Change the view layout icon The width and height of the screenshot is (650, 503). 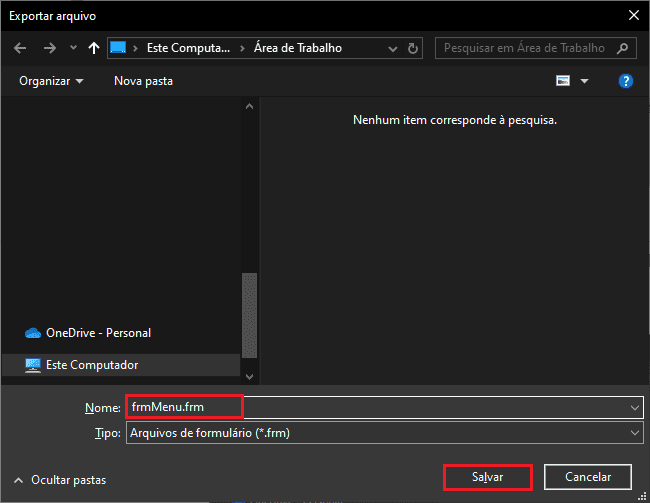[563, 80]
